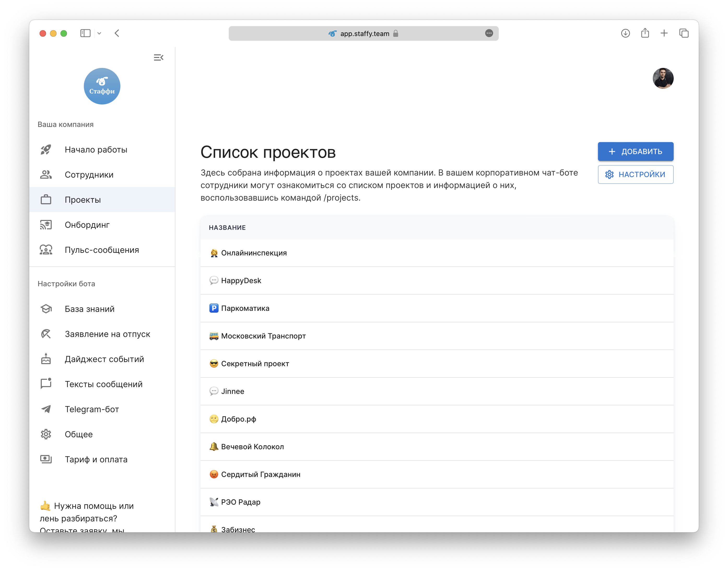Open the Паркоматика project row
728x571 pixels.
[x=437, y=308]
